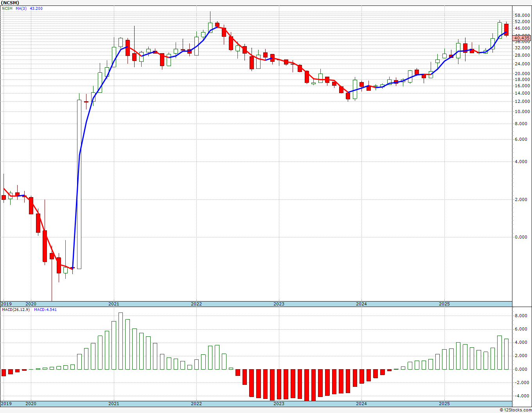Select 2022 on the price chart time axis
Image resolution: width=532 pixels, height=413 pixels.
[x=196, y=304]
